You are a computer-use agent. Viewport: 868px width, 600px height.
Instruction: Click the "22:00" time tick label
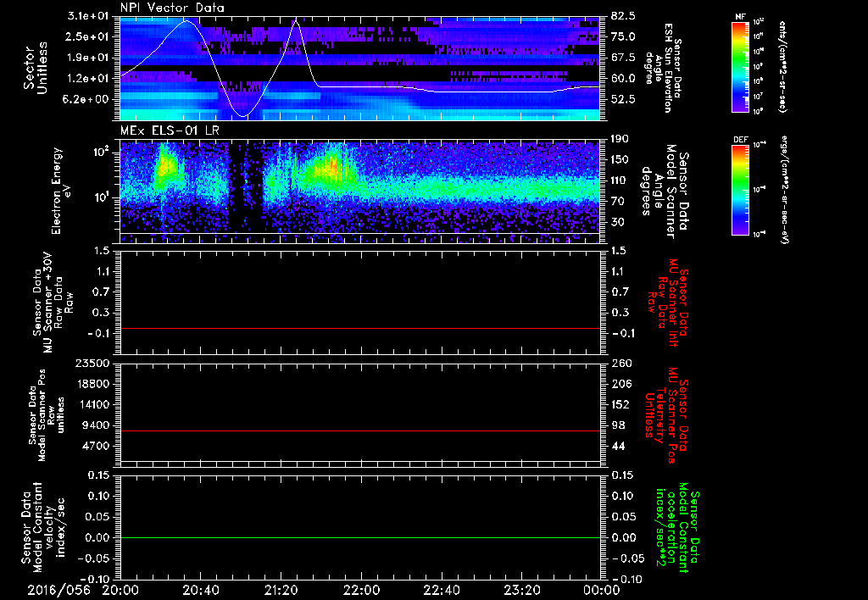pyautogui.click(x=361, y=590)
